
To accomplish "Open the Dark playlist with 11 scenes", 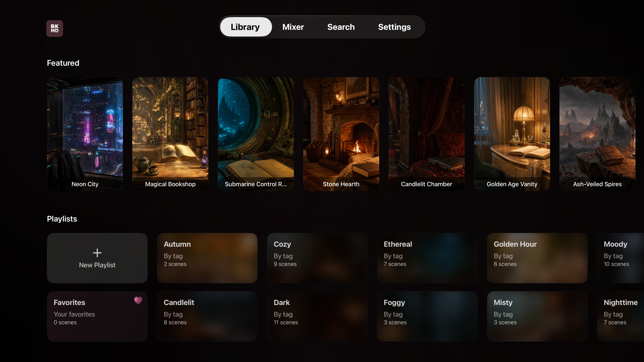I will tap(317, 317).
